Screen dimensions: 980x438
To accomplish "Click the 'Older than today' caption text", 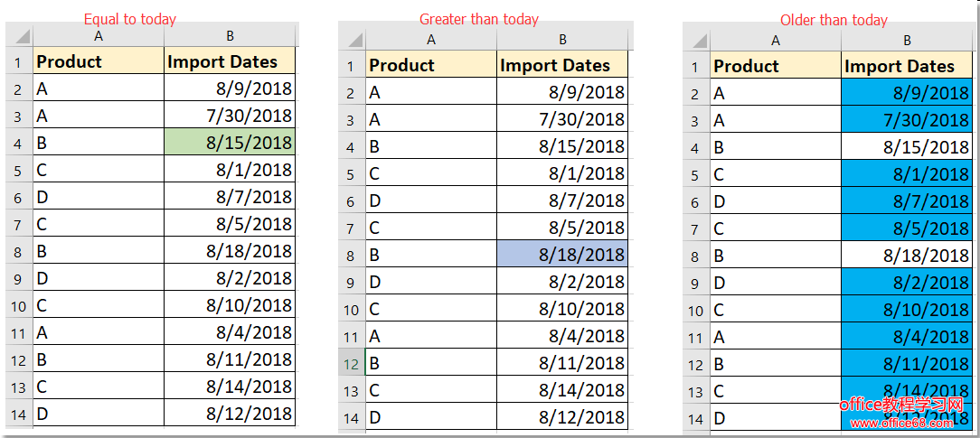I will point(834,20).
